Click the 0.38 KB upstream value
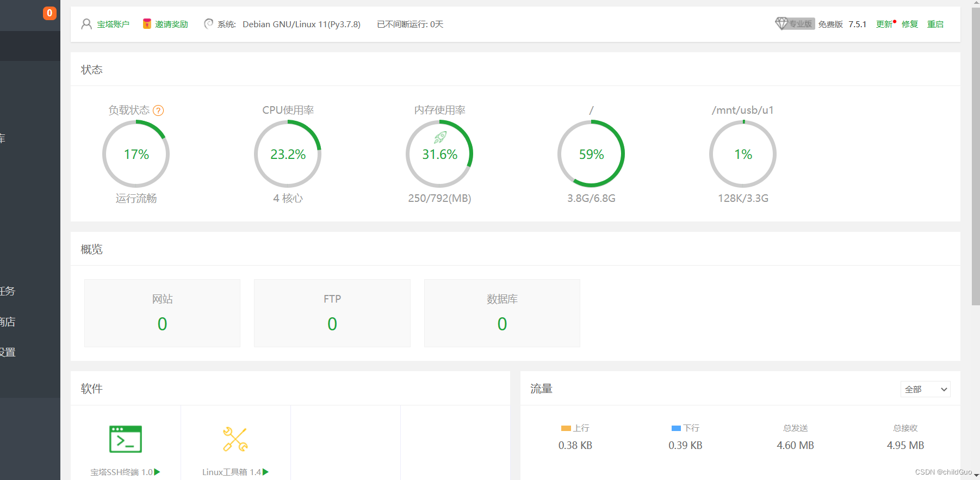The height and width of the screenshot is (480, 980). tap(575, 445)
